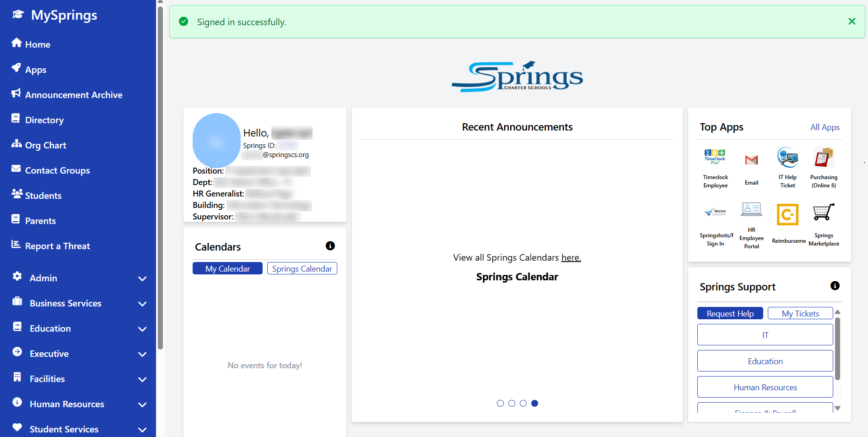Launch the Email Gmail icon
Screen dimensions: 868x437
tap(751, 160)
